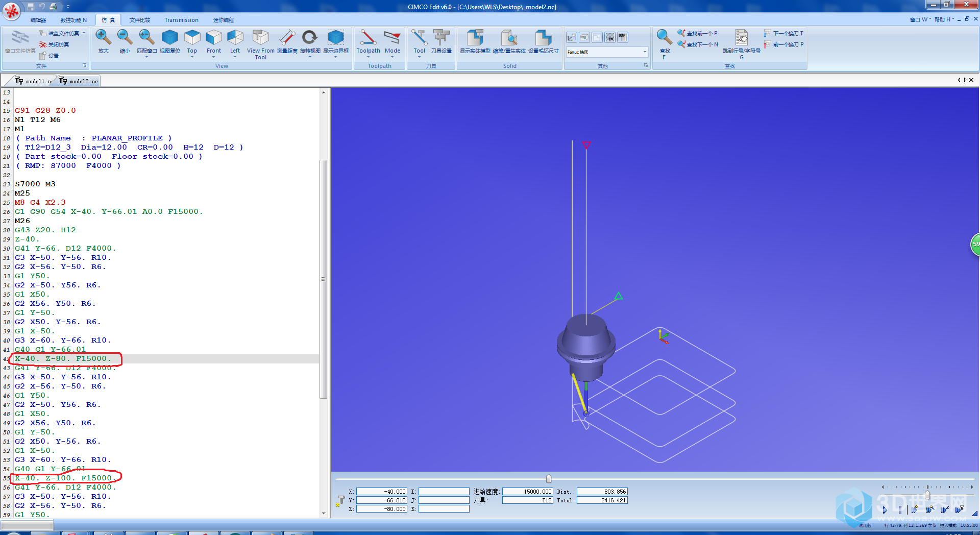Open the 窗口 W menu
This screenshot has height=535, width=980.
(920, 19)
